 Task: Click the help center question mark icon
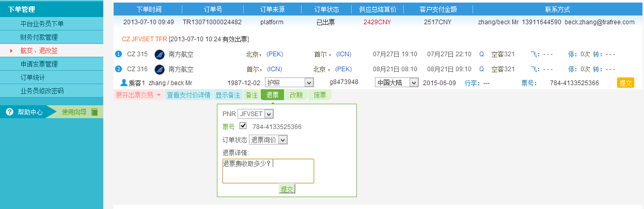click(9, 112)
